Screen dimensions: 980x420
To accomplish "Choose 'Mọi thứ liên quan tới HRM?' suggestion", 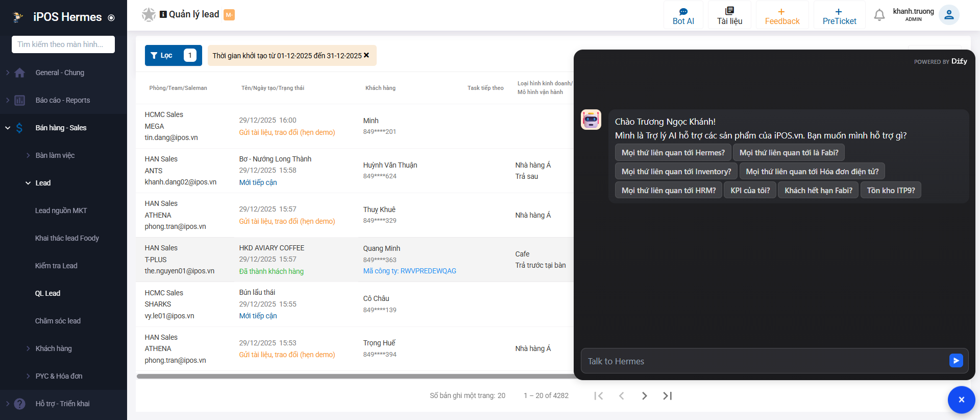I will (669, 191).
